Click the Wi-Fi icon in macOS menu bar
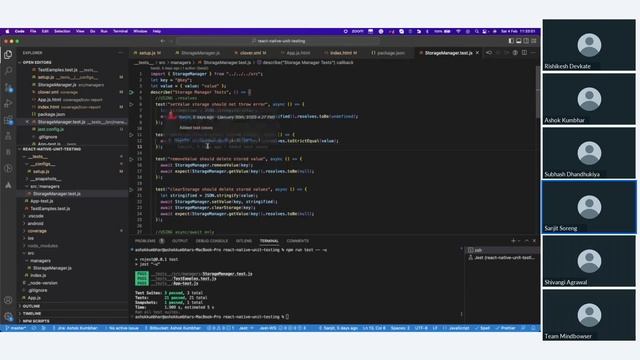Image resolution: width=640 pixels, height=360 pixels. [458, 31]
